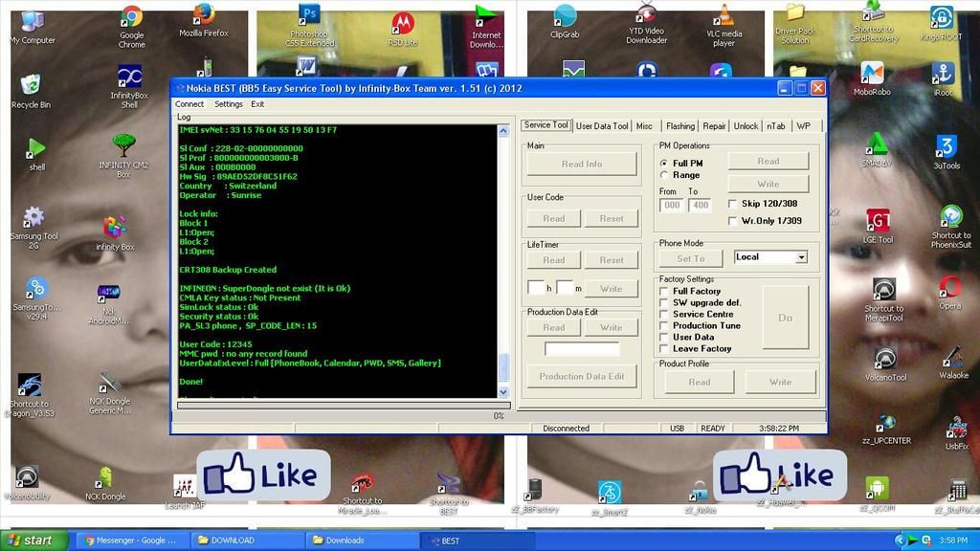Launch the LGE Tool shortcut
Screen dimensions: 980x551
click(x=878, y=221)
